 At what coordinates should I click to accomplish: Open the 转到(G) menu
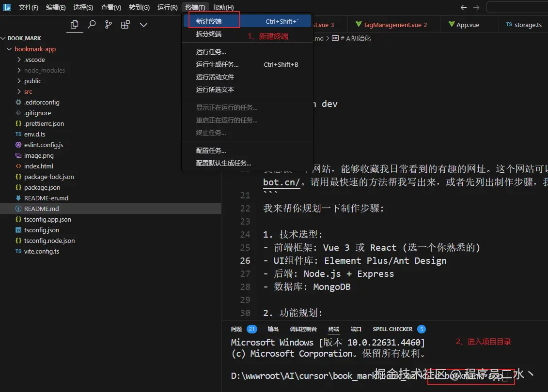[139, 7]
